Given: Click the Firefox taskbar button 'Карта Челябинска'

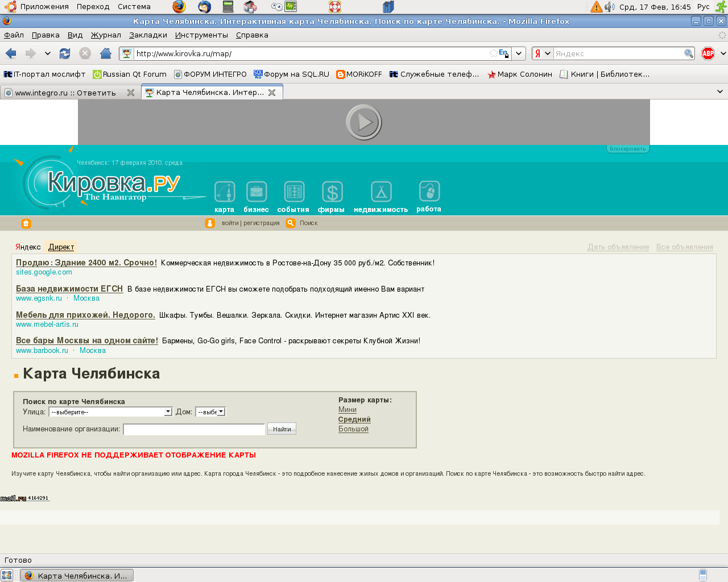Looking at the screenshot, I should pos(77,575).
